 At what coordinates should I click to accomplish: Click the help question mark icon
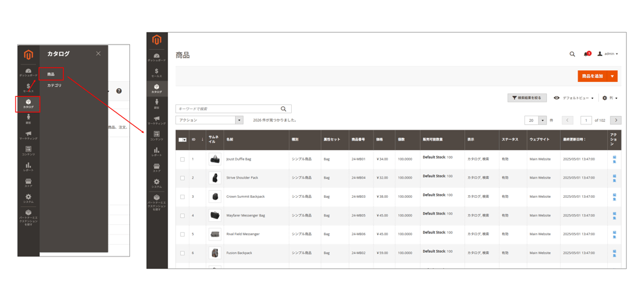(118, 91)
